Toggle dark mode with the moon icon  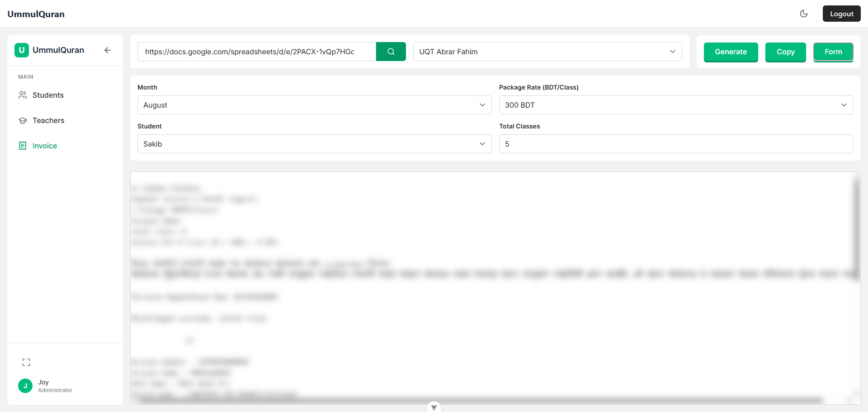pos(803,14)
